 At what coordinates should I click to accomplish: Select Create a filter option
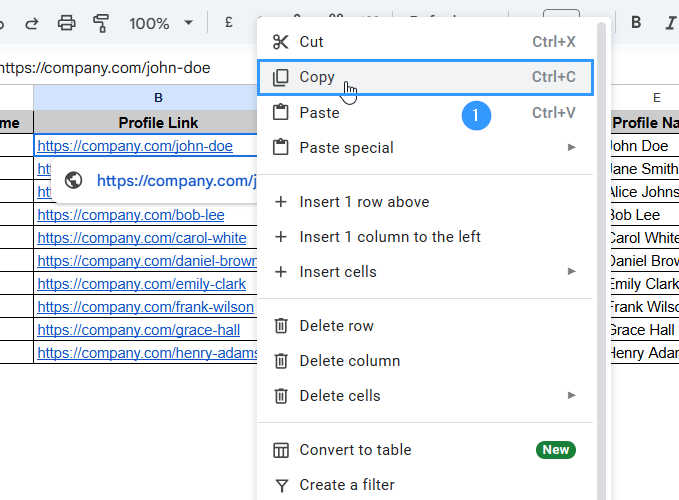(x=425, y=485)
